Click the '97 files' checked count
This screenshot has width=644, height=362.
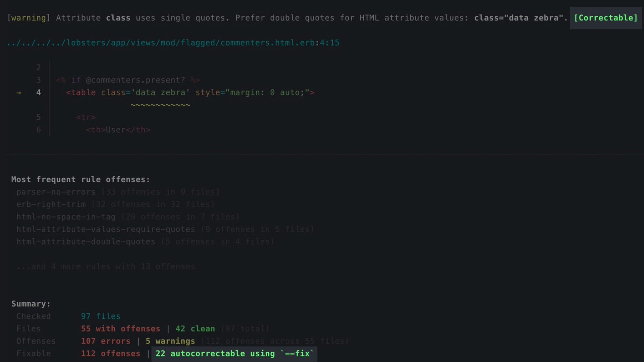click(100, 316)
